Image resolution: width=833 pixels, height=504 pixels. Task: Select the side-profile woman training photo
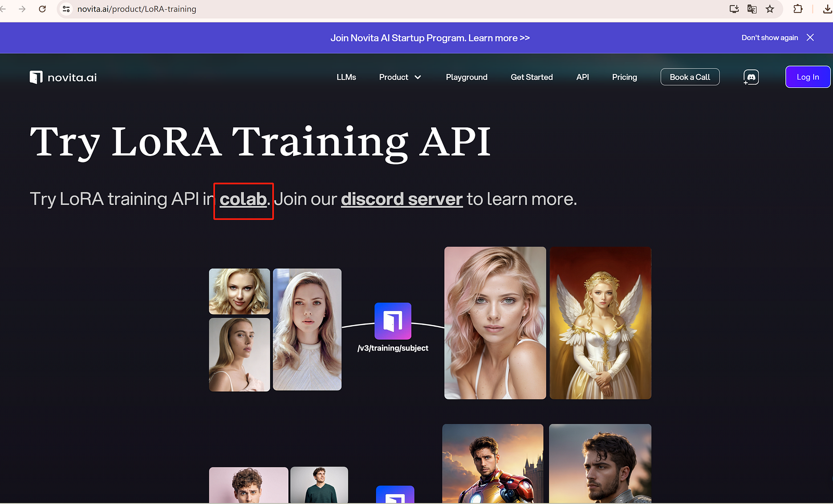239,355
